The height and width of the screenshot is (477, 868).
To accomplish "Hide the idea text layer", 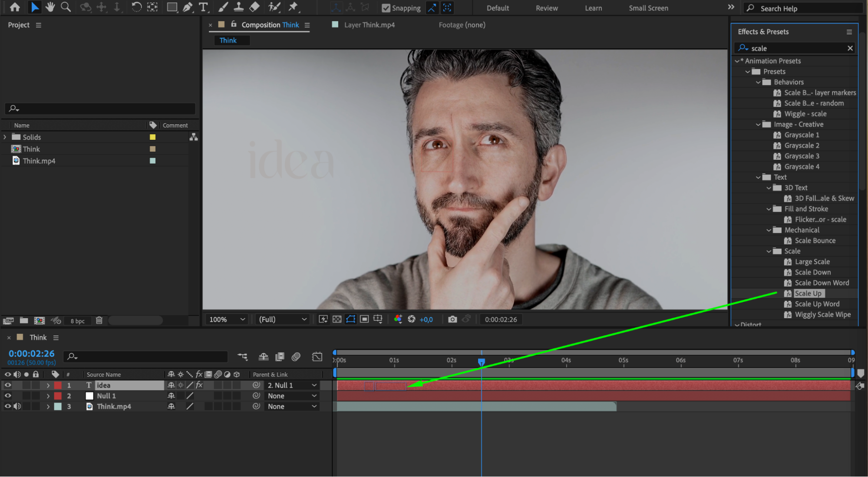I will click(8, 385).
